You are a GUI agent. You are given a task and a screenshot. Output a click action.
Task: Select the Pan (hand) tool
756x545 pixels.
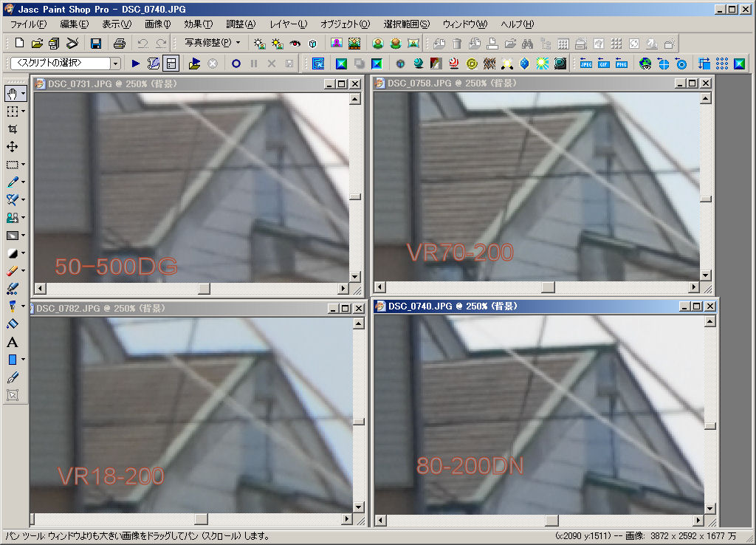click(12, 94)
